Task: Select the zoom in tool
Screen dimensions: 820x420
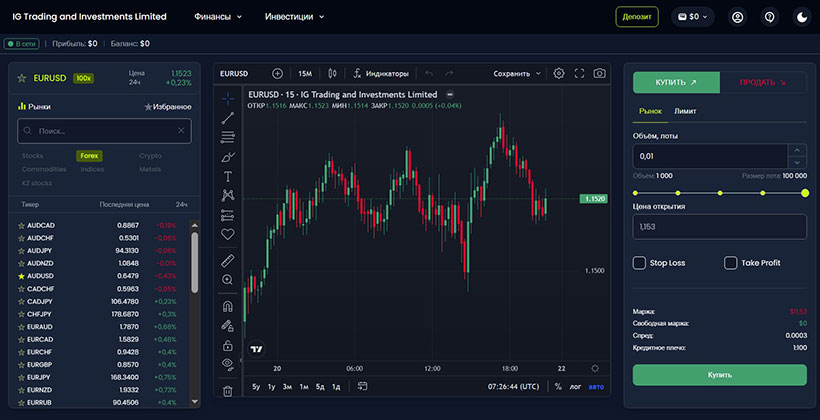Action: (228, 280)
